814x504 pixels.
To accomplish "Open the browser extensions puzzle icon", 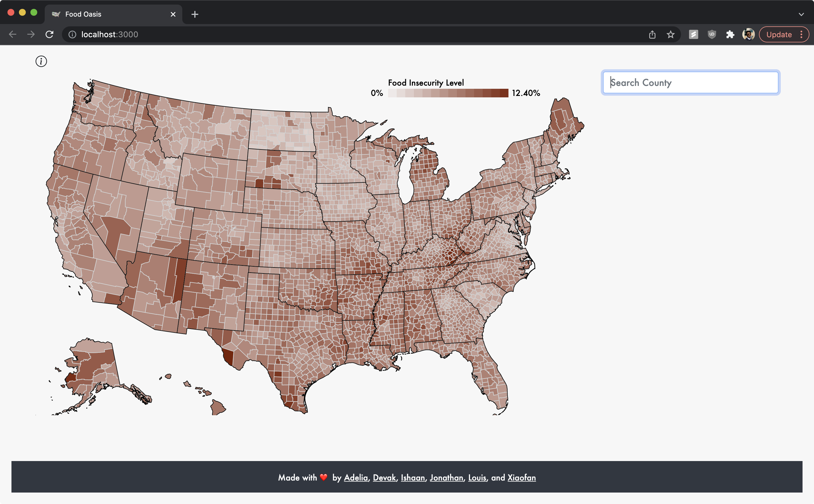I will pos(730,34).
